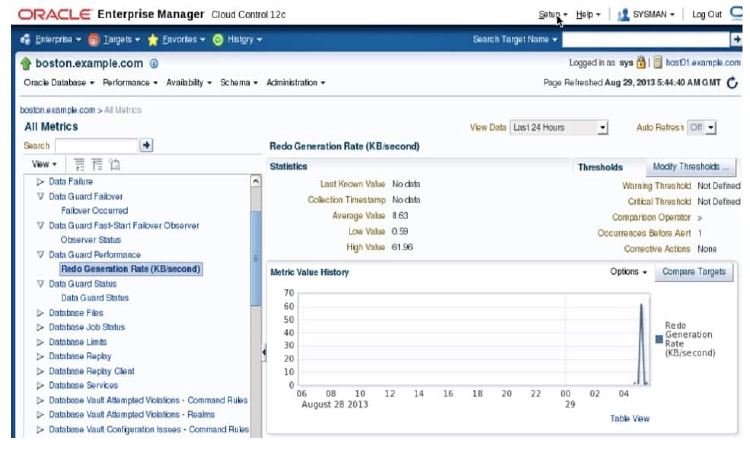Click the Expand All tree icon

[79, 164]
